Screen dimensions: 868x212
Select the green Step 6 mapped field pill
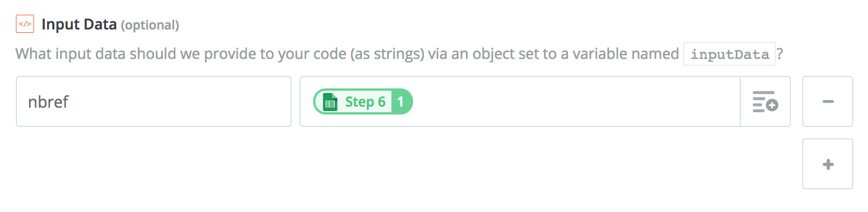click(363, 102)
